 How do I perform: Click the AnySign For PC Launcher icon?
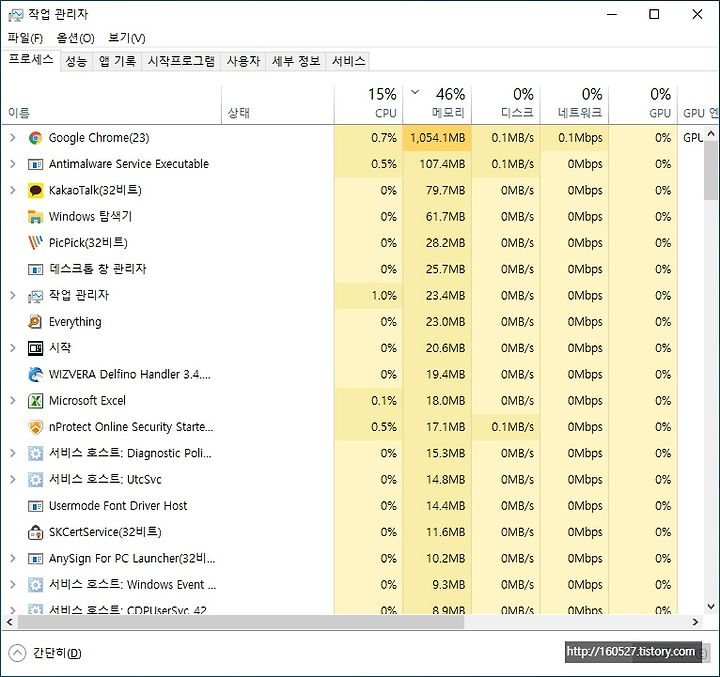point(35,559)
